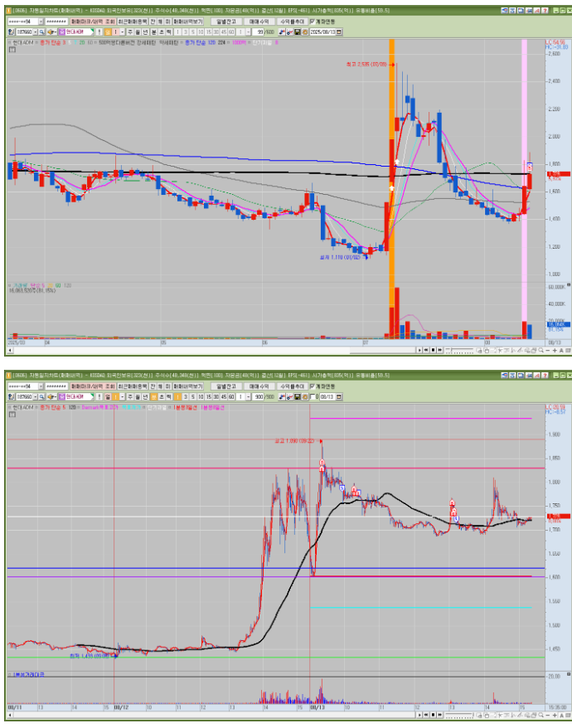Toggle 계좌연동 checkbox in bottom window
Viewport: 572px width, 728px height.
click(312, 386)
